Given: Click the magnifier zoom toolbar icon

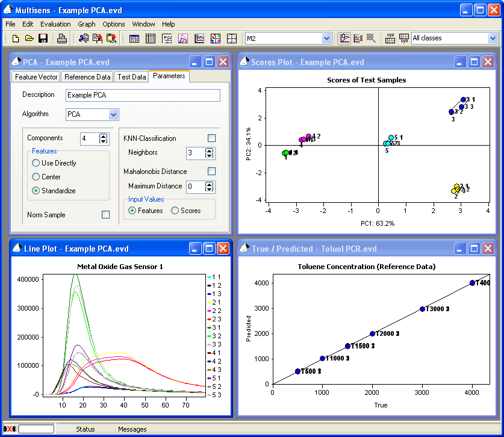Looking at the screenshot, I should pyautogui.click(x=372, y=39).
